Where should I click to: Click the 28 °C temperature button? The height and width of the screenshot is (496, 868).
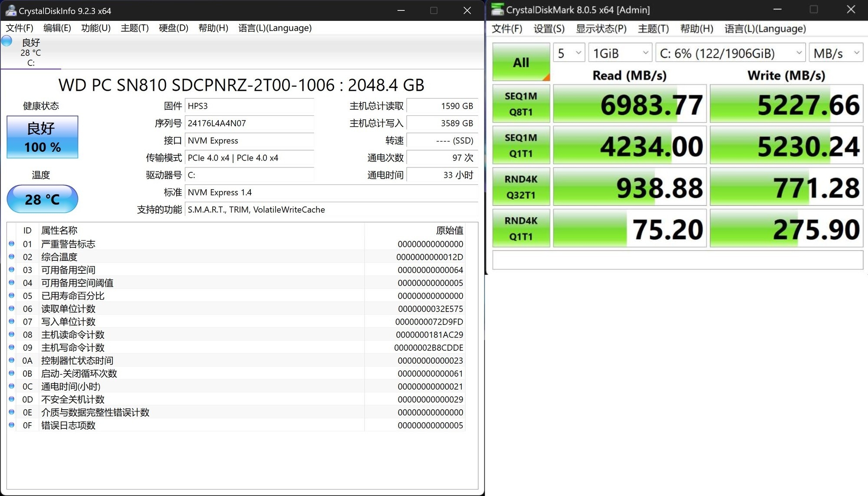click(x=43, y=199)
